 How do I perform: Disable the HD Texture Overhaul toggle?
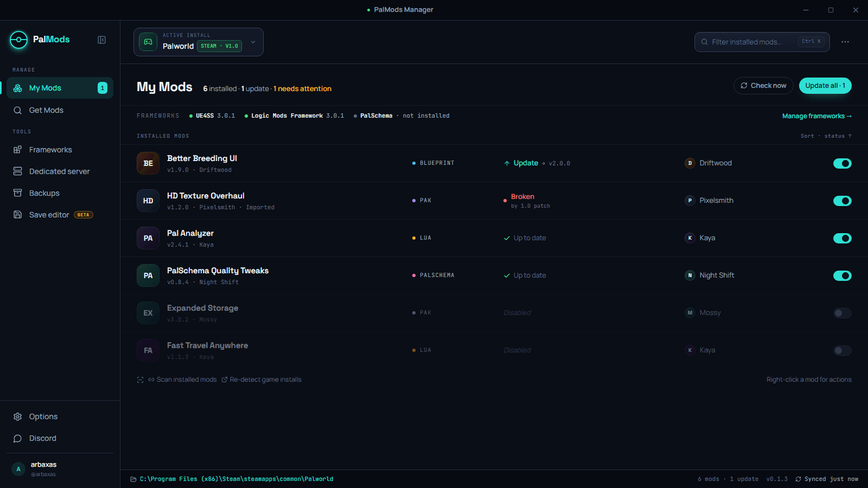tap(843, 201)
